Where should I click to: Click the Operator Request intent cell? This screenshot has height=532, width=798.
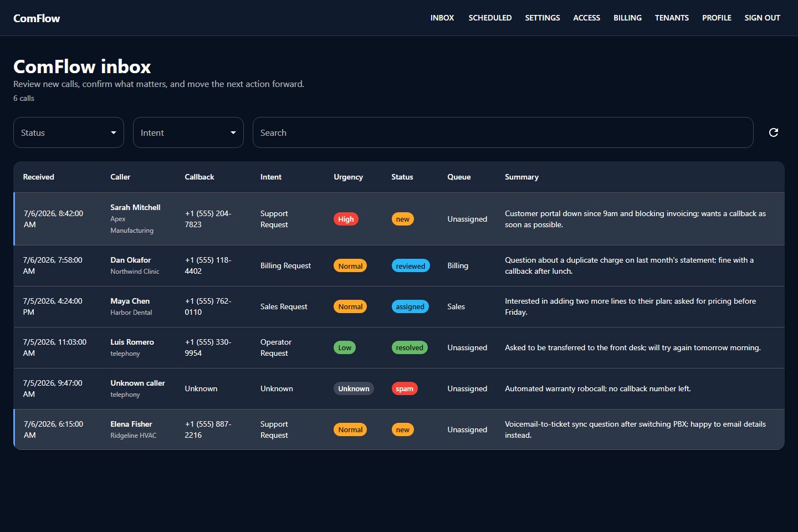click(276, 347)
